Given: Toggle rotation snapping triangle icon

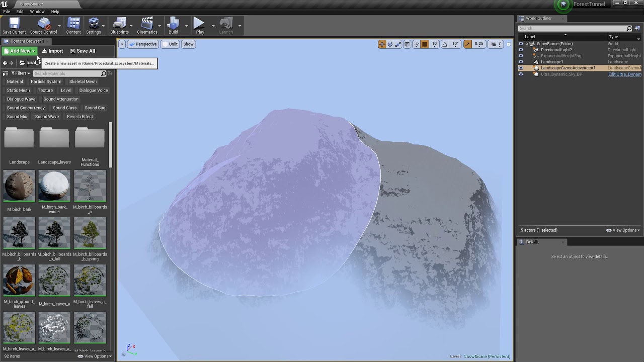Looking at the screenshot, I should coord(445,44).
